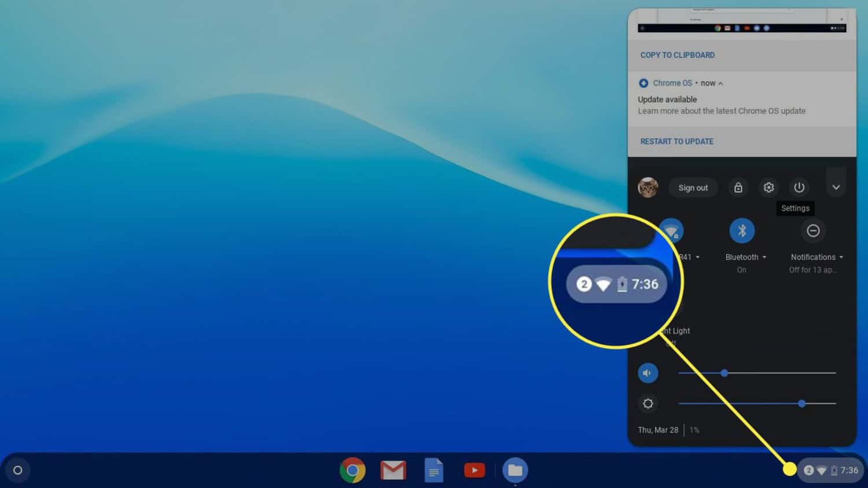
Task: Toggle Do Not Disturb notifications button
Action: [813, 231]
